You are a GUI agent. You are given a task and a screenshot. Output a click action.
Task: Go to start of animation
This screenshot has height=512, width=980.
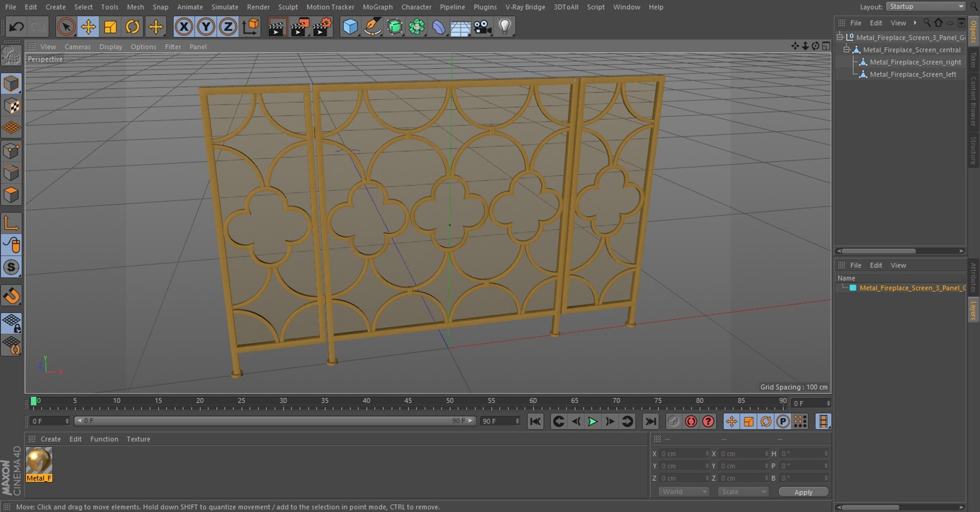535,421
